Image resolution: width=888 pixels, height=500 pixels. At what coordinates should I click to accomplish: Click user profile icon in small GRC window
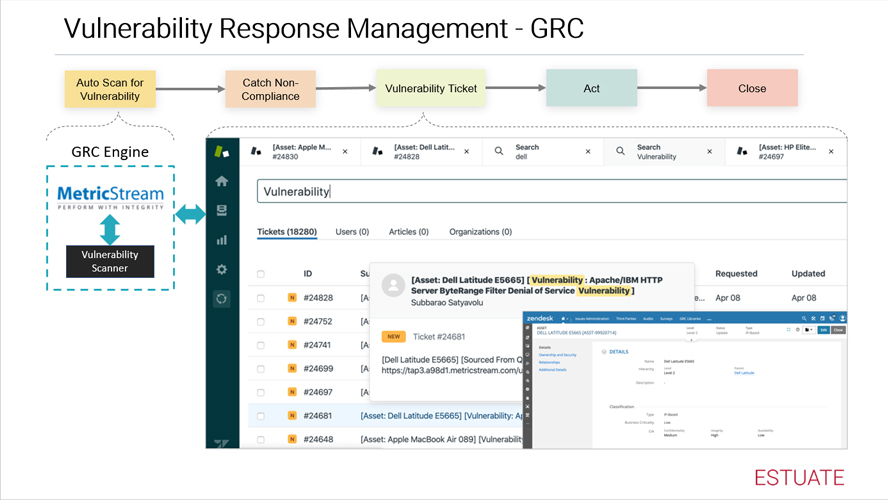click(842, 319)
